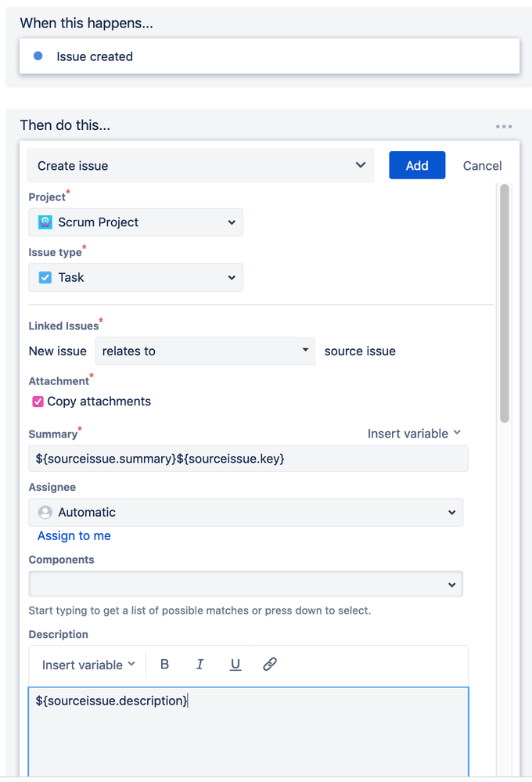
Task: Click the blue Issue created trigger dot
Action: pos(38,56)
